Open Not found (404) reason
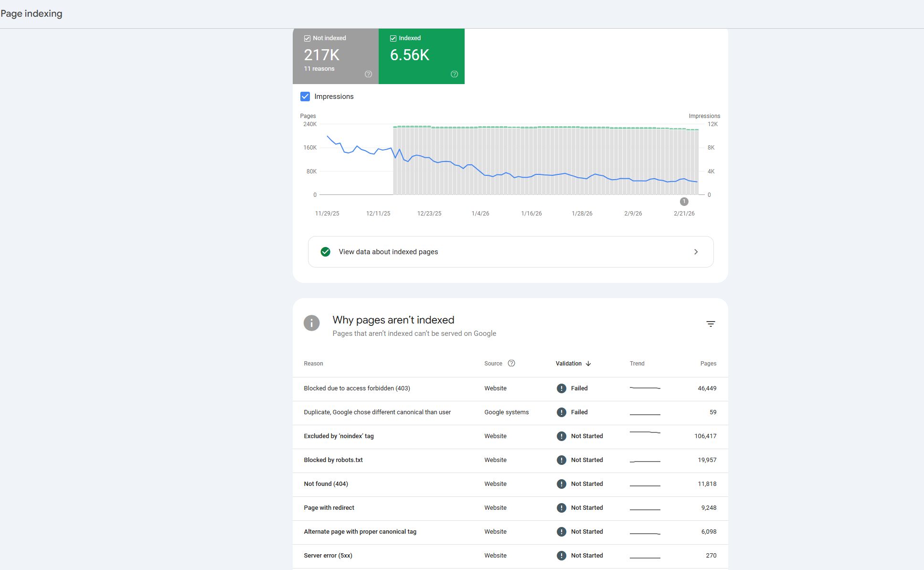The width and height of the screenshot is (924, 570). 326,484
